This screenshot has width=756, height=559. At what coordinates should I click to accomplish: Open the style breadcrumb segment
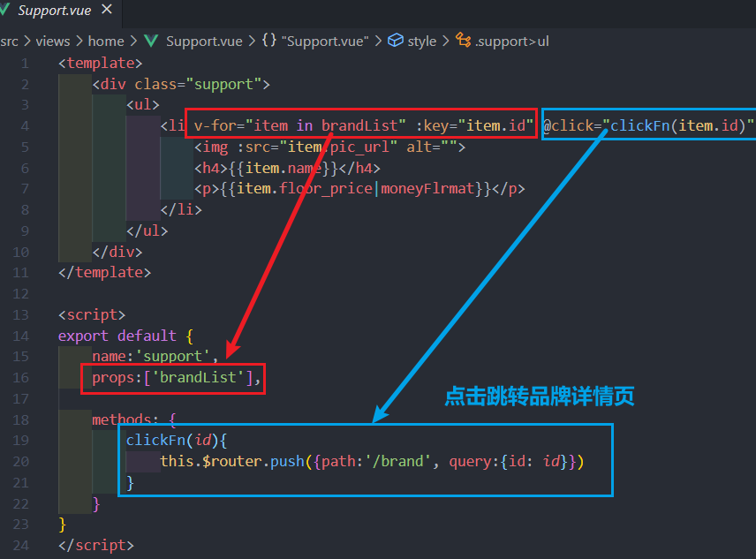click(422, 42)
